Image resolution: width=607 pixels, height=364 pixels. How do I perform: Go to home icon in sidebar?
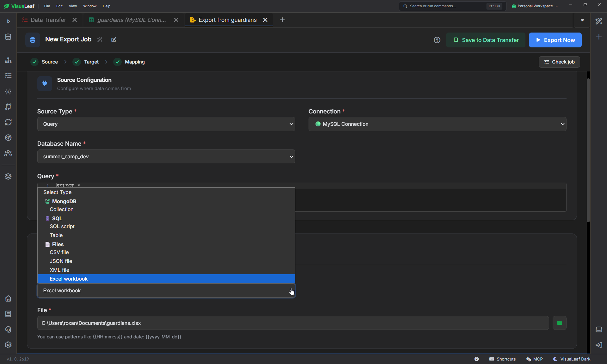[8, 299]
